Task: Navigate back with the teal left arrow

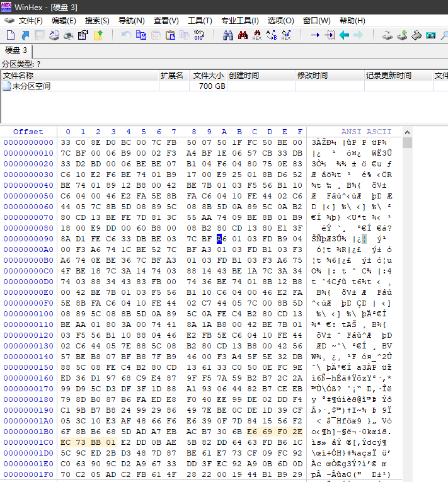Action: click(x=344, y=35)
